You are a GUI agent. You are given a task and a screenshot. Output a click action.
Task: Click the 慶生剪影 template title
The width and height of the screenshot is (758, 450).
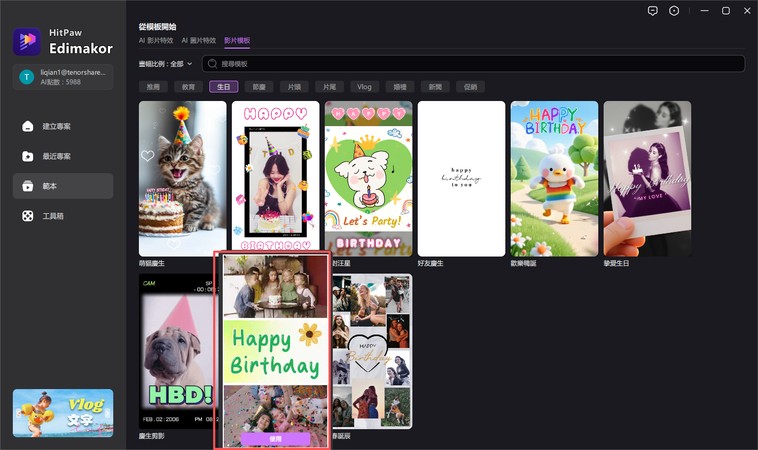click(x=152, y=436)
